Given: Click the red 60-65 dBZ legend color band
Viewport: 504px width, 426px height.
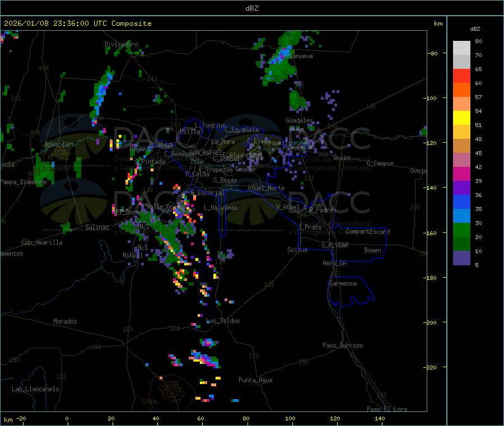Looking at the screenshot, I should (x=461, y=76).
